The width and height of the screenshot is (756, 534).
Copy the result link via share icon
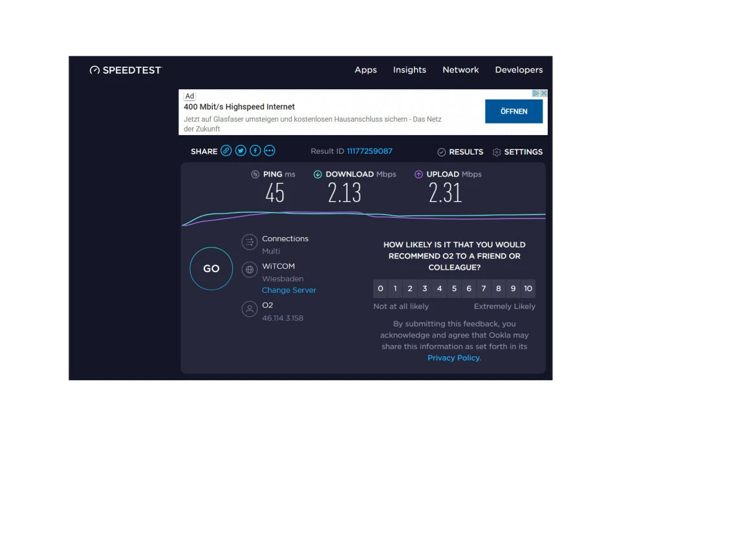226,151
